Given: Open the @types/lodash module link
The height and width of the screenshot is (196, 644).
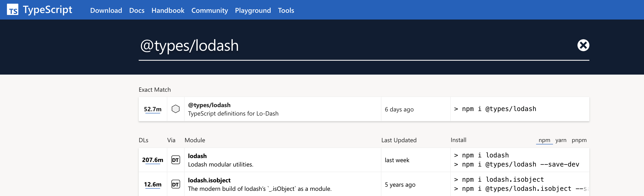Looking at the screenshot, I should pyautogui.click(x=209, y=105).
